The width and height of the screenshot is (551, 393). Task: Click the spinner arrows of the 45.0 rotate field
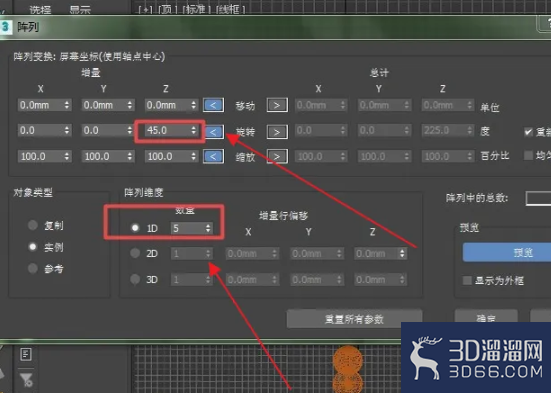point(194,130)
